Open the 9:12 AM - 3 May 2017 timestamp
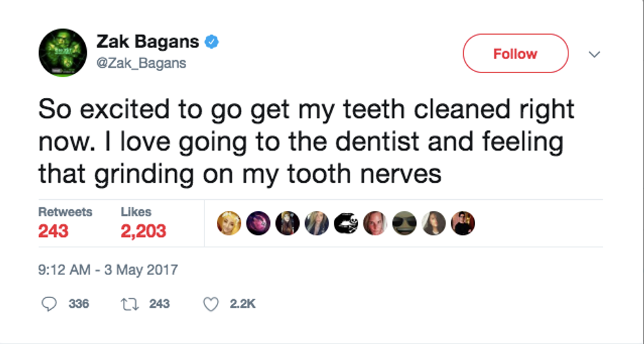The image size is (644, 344). click(108, 270)
